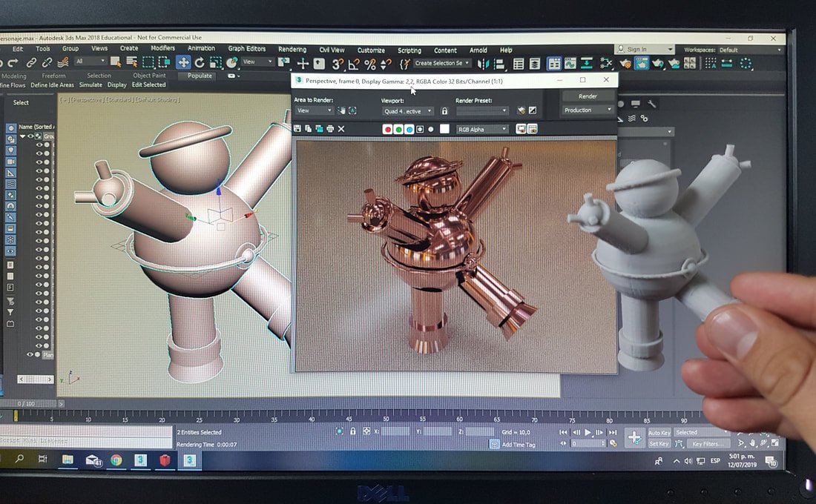816x504 pixels.
Task: Open the Rendering menu
Action: click(x=292, y=49)
